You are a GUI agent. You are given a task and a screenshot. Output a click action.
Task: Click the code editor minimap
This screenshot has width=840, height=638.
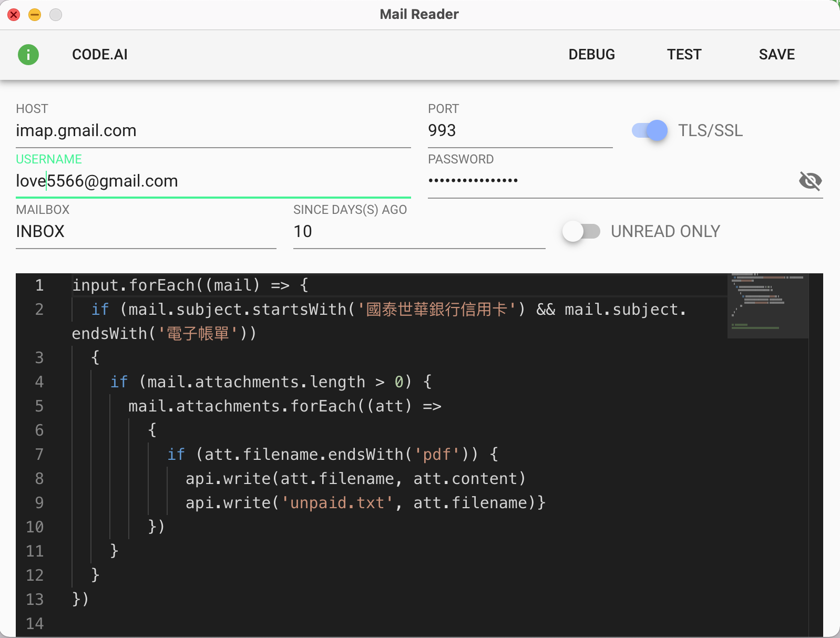click(767, 306)
